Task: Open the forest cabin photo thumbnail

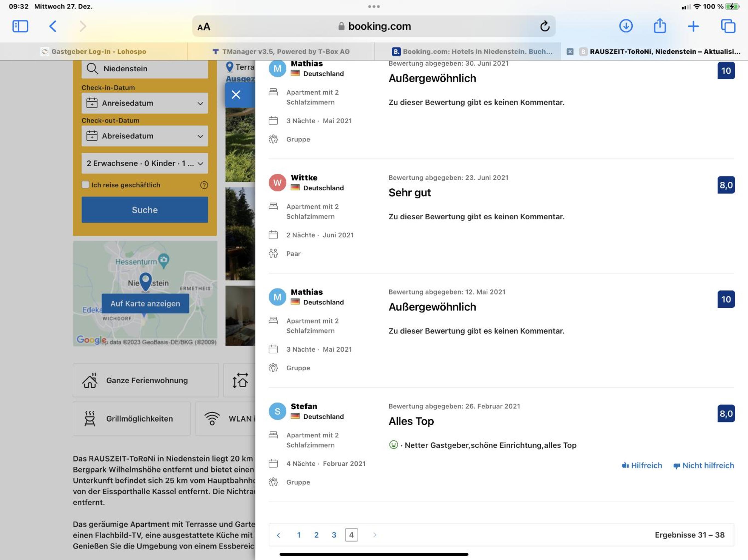Action: click(240, 234)
